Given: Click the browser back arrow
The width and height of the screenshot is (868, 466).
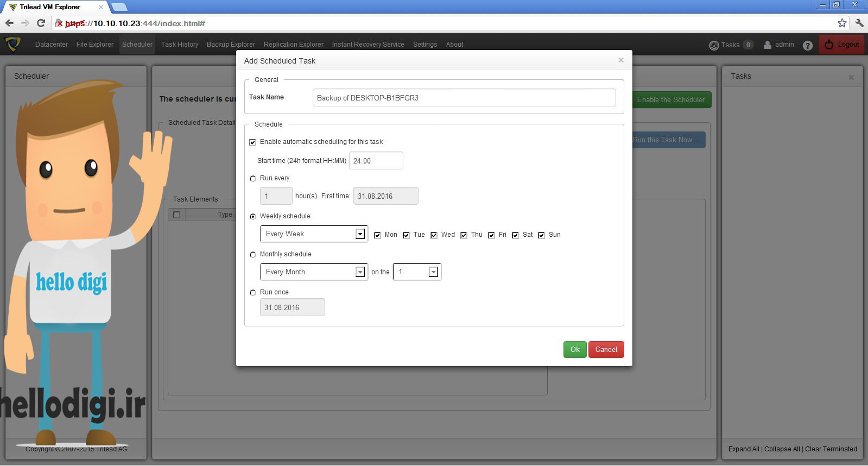Looking at the screenshot, I should pos(9,23).
